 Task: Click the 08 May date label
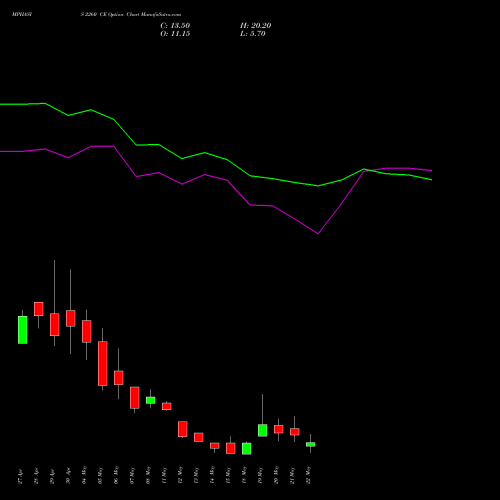click(148, 475)
